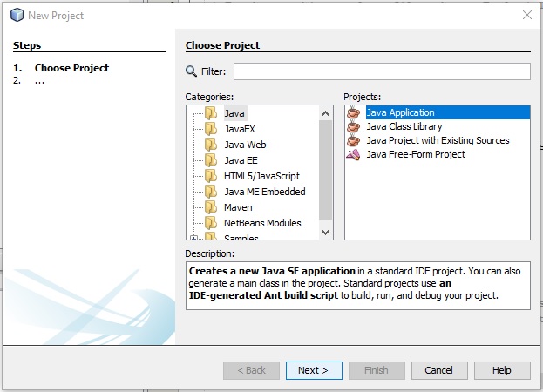
Task: Click the Java Free-Form Project icon
Action: pos(354,154)
